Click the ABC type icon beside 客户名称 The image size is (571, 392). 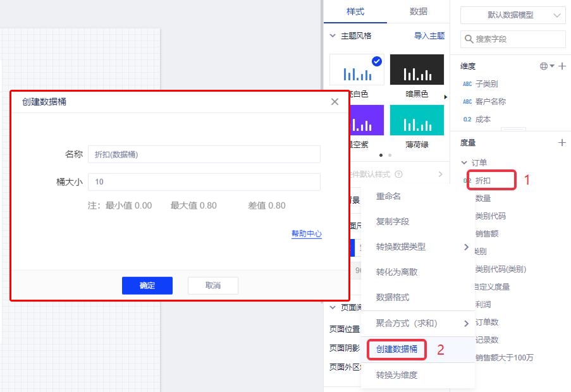tap(467, 101)
